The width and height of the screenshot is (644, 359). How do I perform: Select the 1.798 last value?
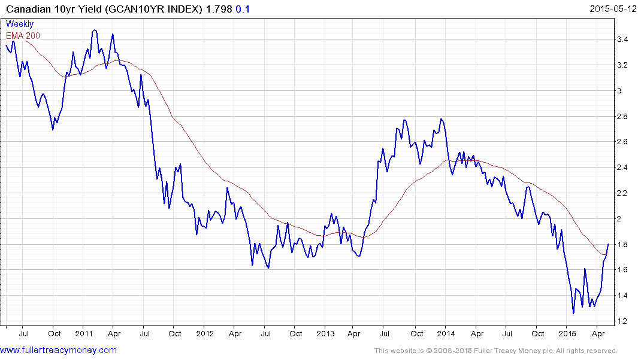(219, 9)
